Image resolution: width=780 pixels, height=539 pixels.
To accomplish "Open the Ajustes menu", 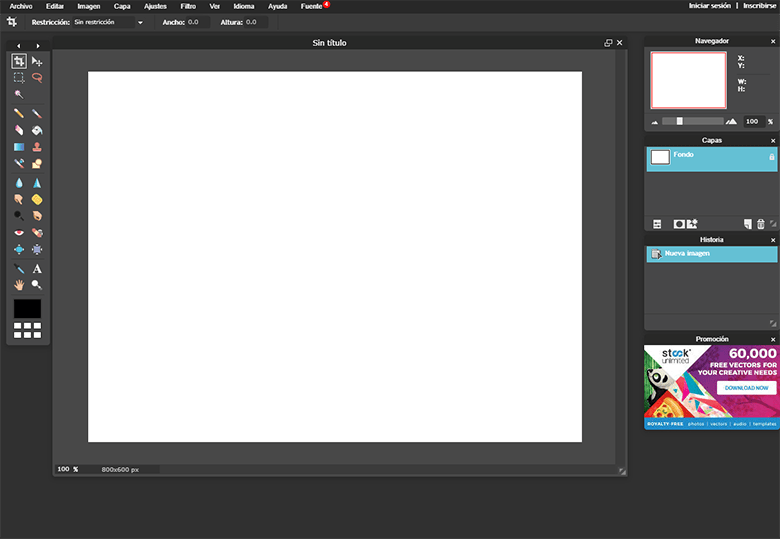I will click(x=155, y=6).
